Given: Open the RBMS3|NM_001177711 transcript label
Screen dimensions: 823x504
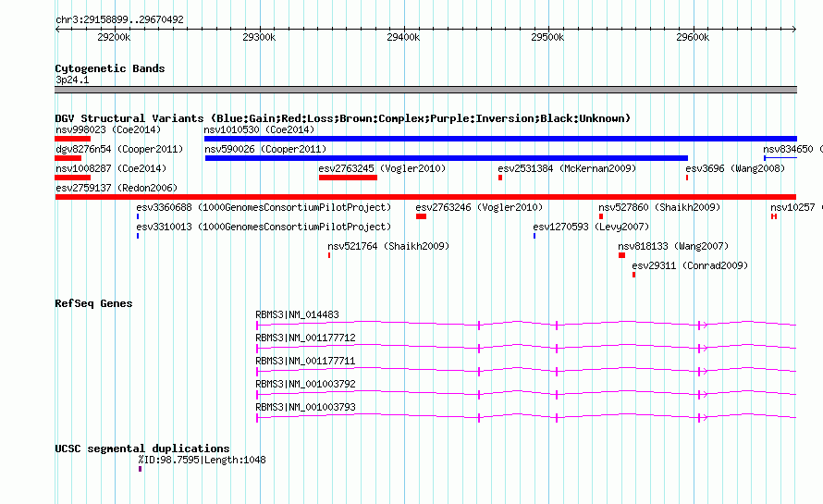Looking at the screenshot, I should (x=305, y=361).
